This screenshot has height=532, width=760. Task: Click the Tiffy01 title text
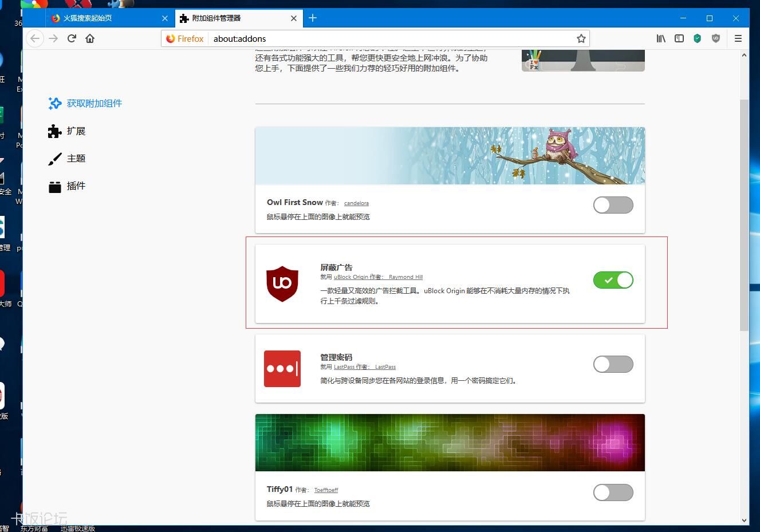pyautogui.click(x=279, y=489)
